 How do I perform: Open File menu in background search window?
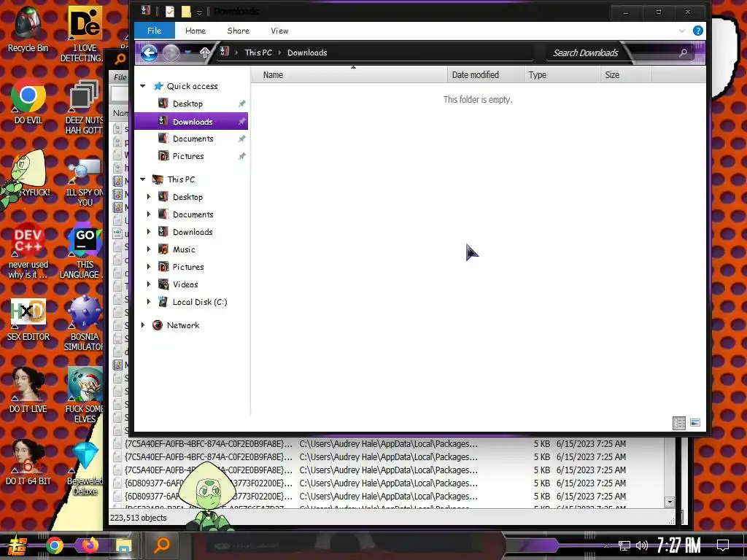pyautogui.click(x=120, y=77)
